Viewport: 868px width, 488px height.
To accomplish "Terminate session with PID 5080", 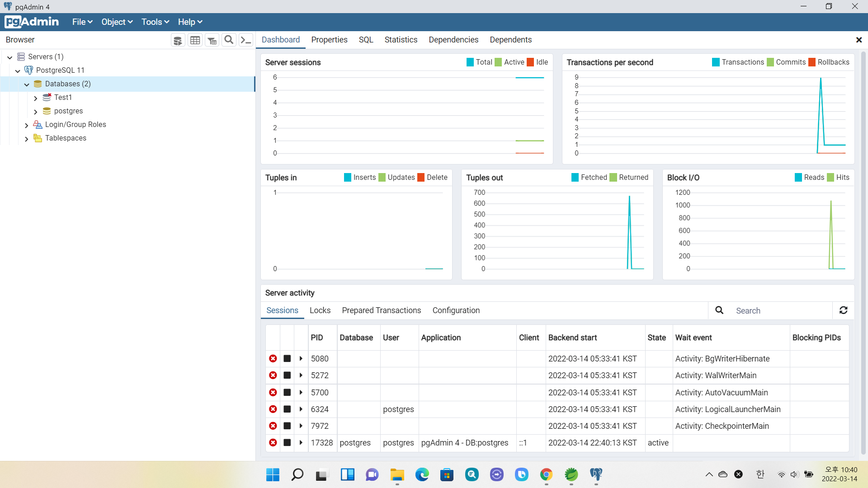I will pos(273,359).
